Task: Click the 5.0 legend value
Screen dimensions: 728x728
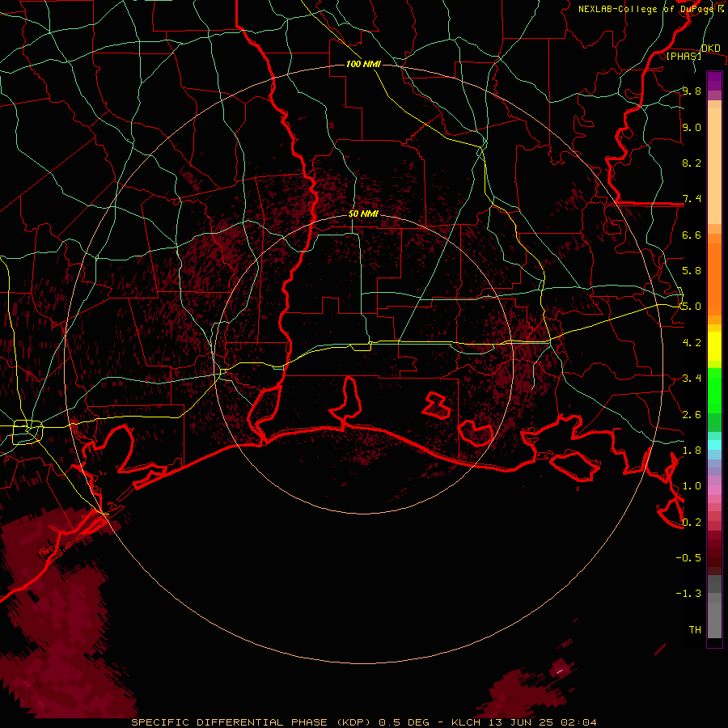Action: (692, 307)
